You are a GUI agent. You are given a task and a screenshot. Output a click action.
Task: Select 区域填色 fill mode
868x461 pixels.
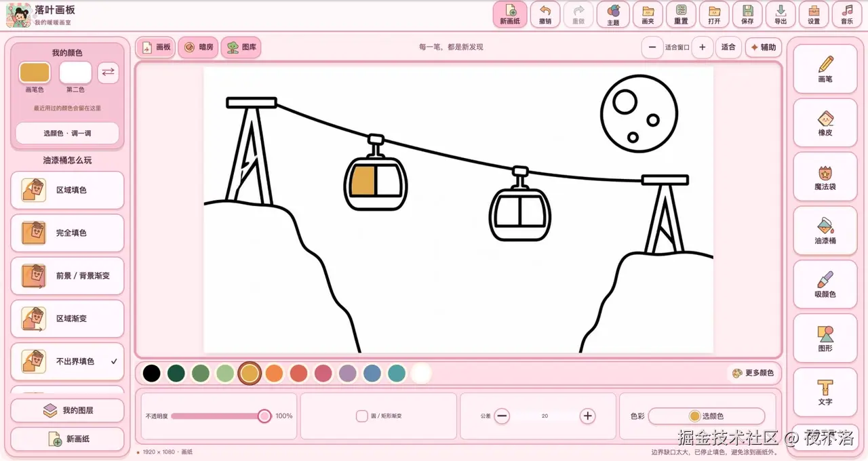[x=68, y=190]
